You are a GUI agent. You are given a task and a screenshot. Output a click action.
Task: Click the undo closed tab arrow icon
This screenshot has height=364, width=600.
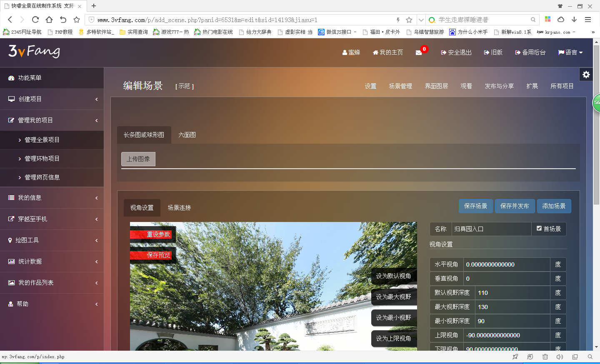tap(63, 20)
